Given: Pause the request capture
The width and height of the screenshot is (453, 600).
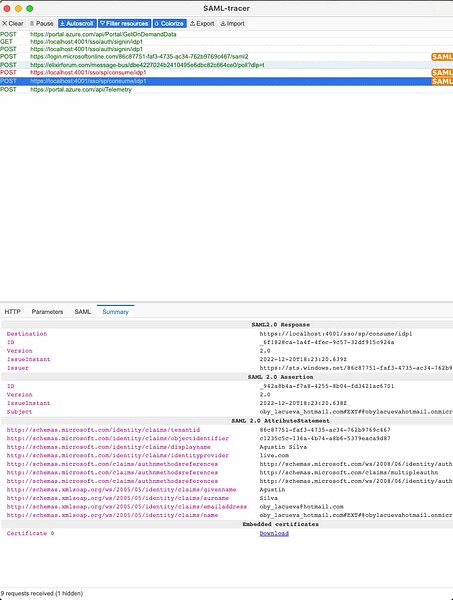Looking at the screenshot, I should pos(41,24).
